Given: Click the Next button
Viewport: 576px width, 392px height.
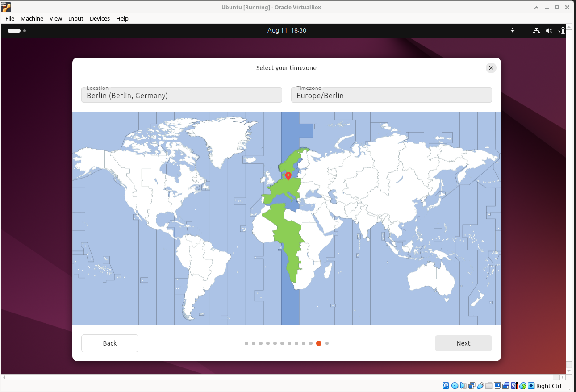Looking at the screenshot, I should click(463, 343).
